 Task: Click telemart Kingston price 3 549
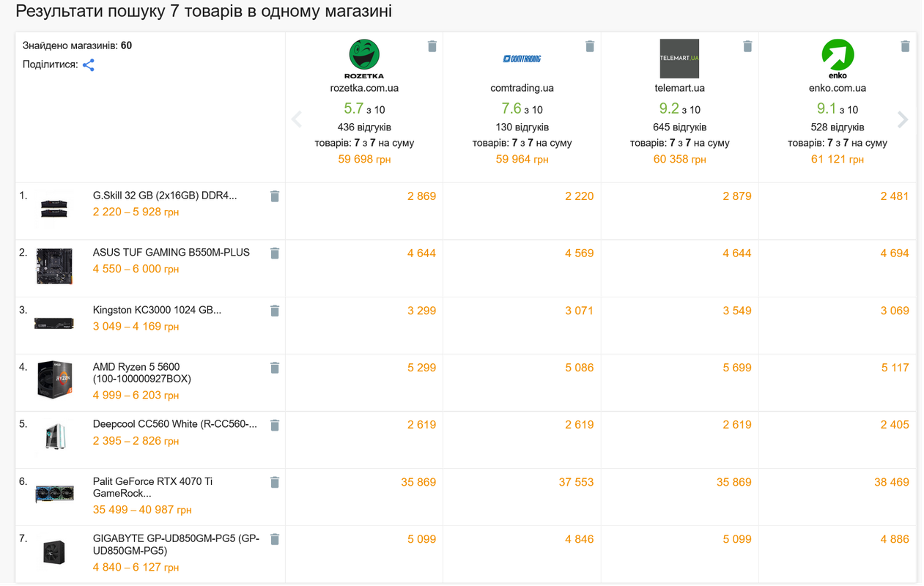tap(737, 311)
